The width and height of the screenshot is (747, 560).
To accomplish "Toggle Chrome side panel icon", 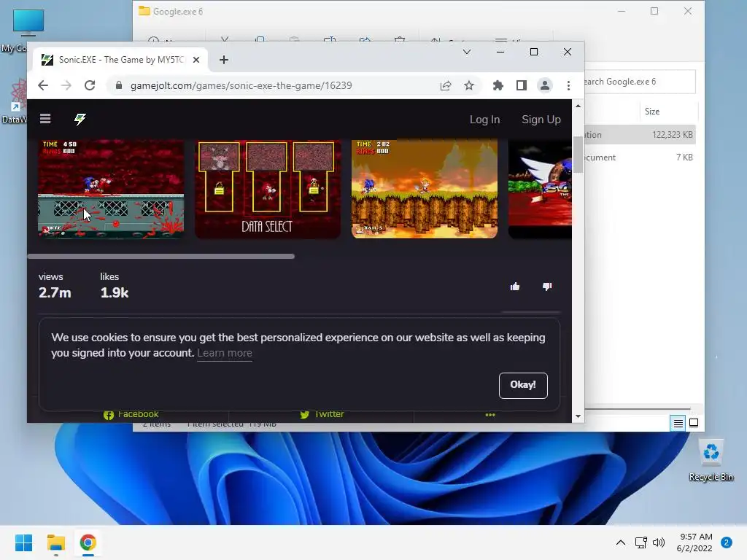I will (x=521, y=85).
